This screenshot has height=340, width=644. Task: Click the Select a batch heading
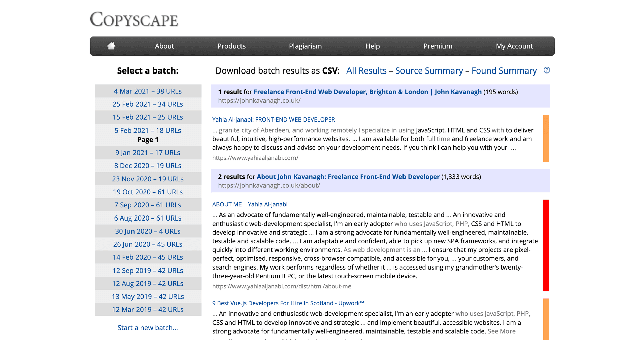pos(148,71)
